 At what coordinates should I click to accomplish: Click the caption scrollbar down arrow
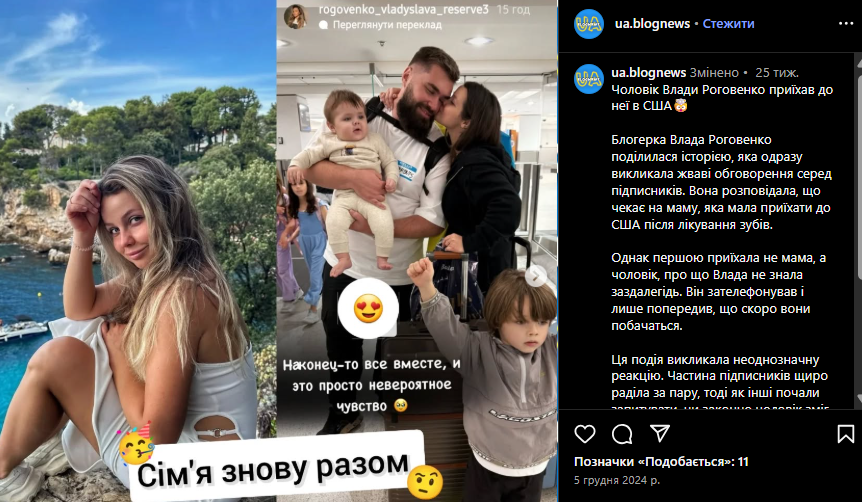click(858, 398)
